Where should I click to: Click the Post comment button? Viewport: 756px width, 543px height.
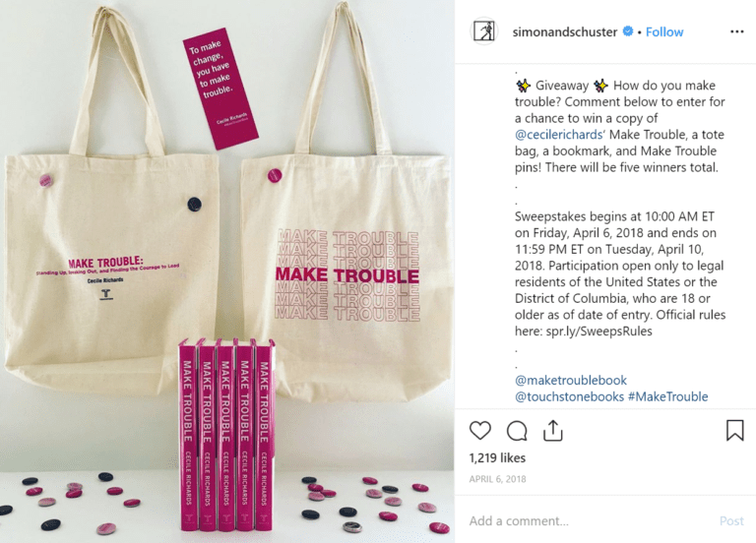click(731, 520)
